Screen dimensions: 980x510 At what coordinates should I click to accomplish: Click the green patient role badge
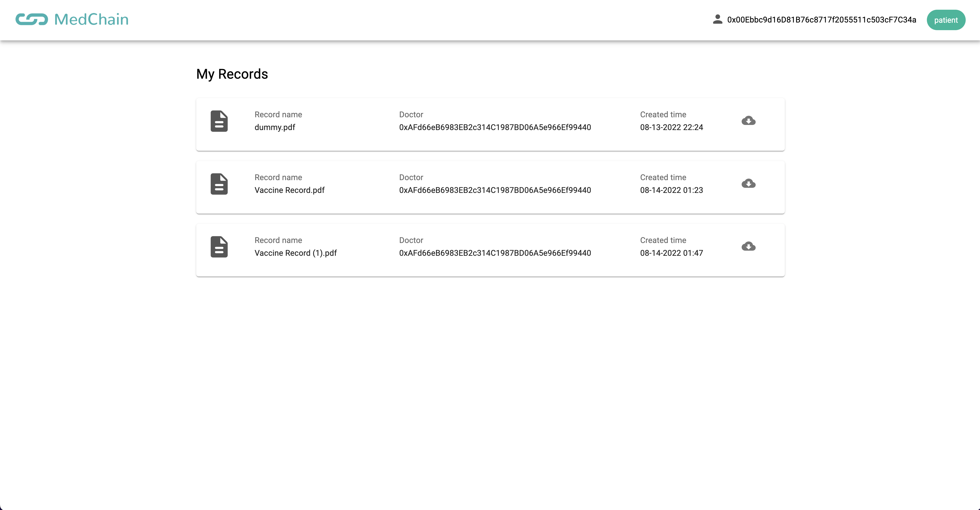click(x=946, y=20)
